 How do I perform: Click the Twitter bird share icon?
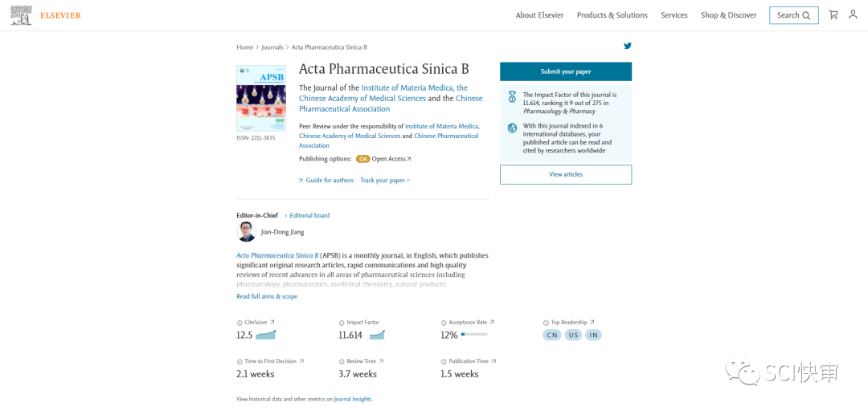(x=628, y=47)
